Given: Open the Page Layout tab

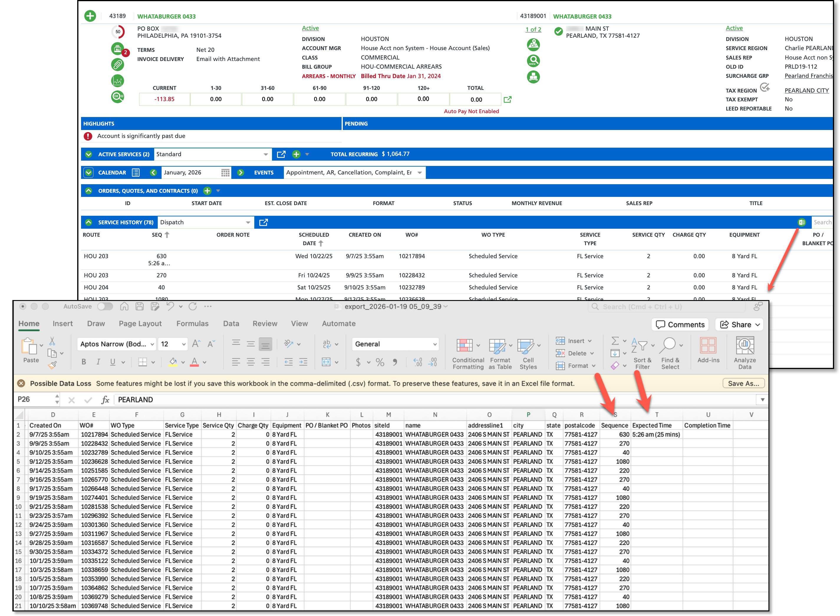Looking at the screenshot, I should pyautogui.click(x=140, y=324).
